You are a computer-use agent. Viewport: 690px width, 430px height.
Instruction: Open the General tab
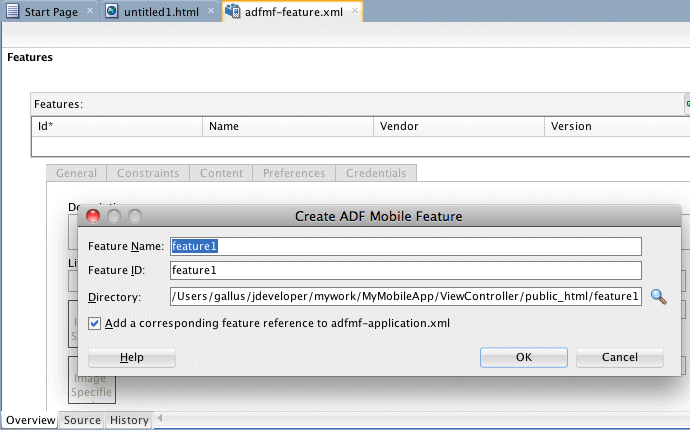click(x=76, y=173)
